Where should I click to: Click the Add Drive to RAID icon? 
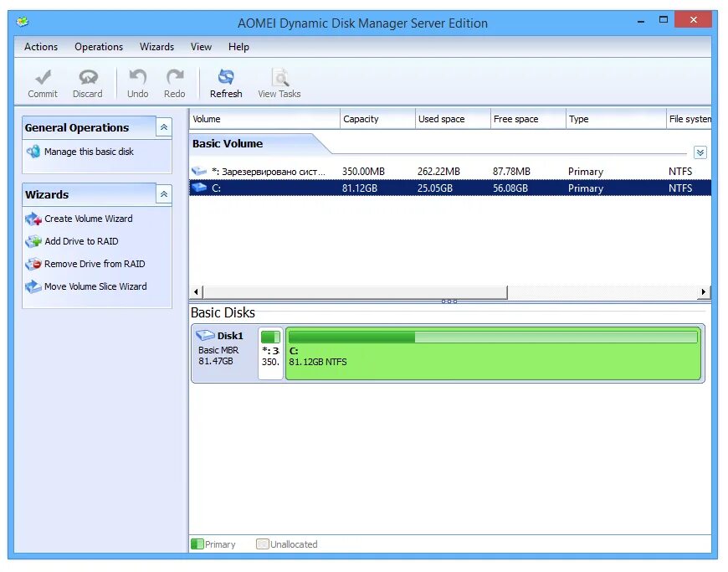click(x=33, y=242)
